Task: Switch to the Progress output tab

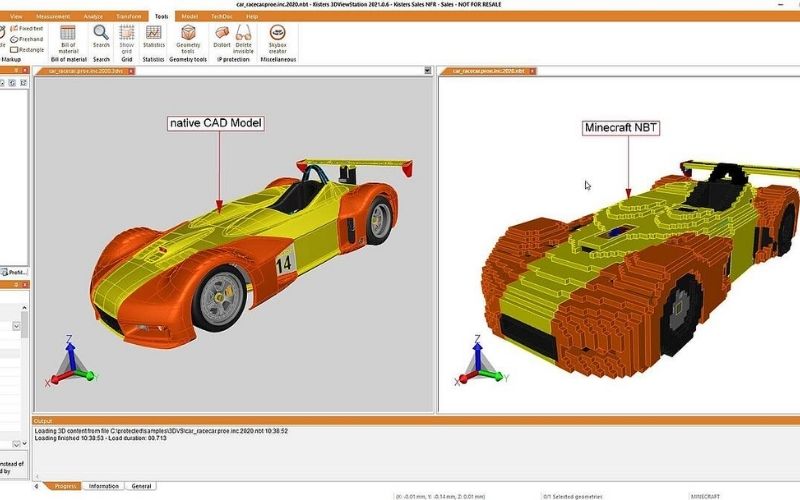Action: [65, 486]
